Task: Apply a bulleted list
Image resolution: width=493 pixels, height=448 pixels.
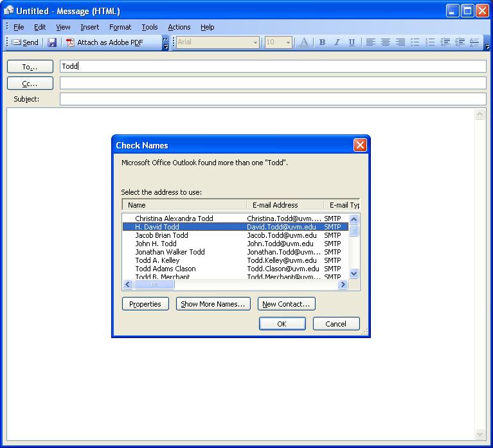Action: pyautogui.click(x=415, y=42)
